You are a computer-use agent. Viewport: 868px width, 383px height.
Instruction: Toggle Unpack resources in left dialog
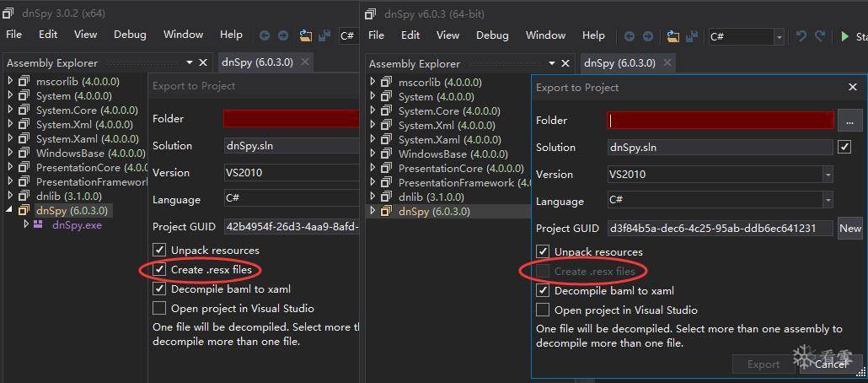[x=159, y=251]
